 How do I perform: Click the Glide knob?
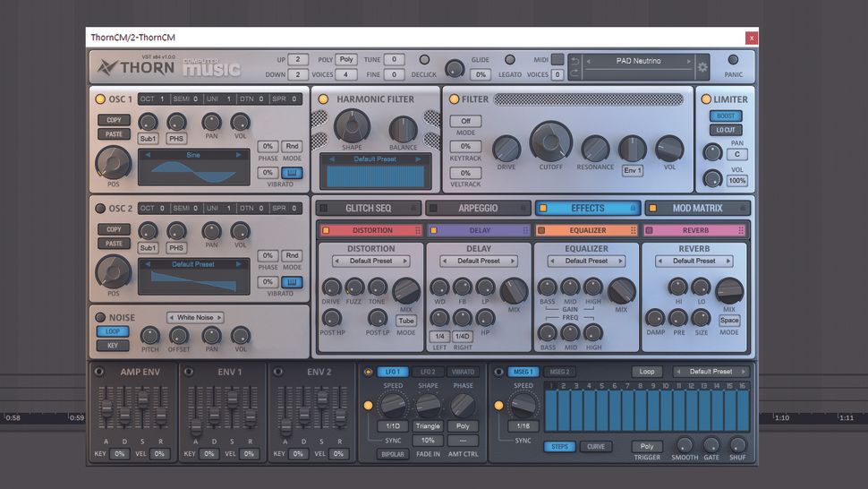455,69
